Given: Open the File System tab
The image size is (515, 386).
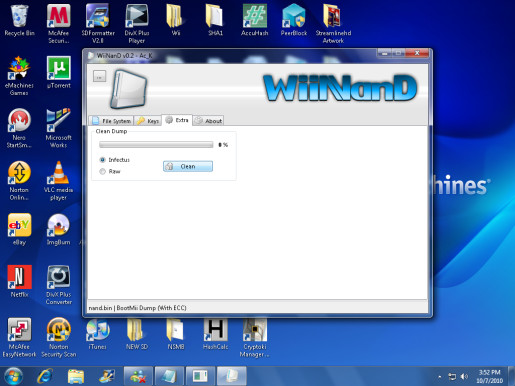Looking at the screenshot, I should click(112, 121).
